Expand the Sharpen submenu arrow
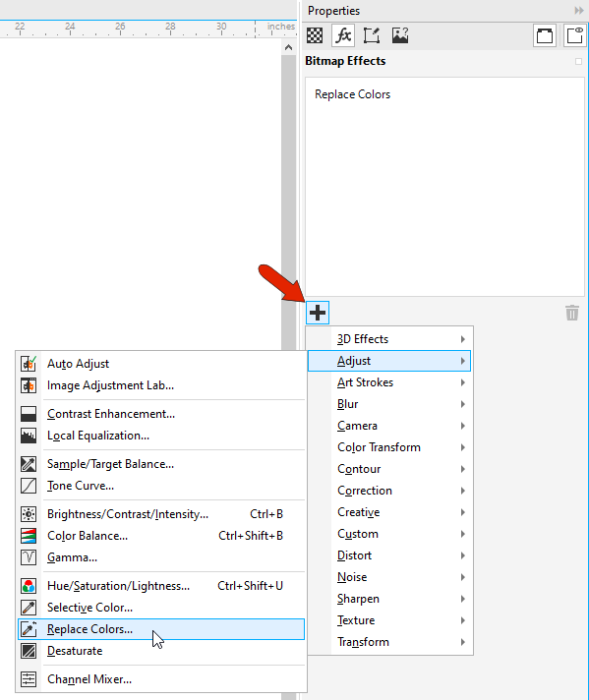This screenshot has height=700, width=589. click(x=463, y=599)
